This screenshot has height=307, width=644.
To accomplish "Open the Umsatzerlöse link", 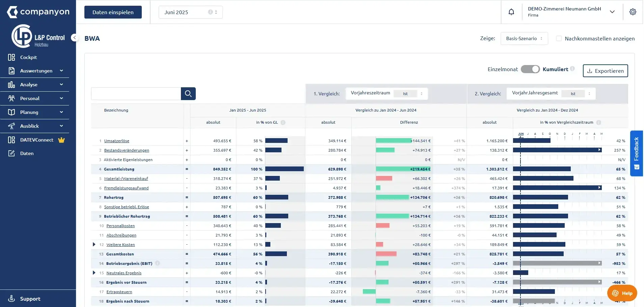I will [x=117, y=141].
